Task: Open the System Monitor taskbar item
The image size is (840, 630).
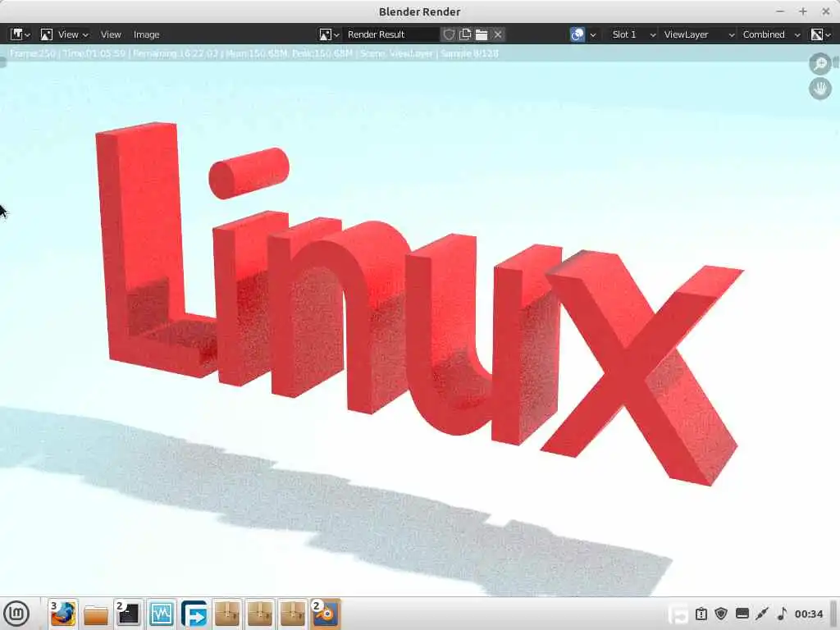Action: pos(162,614)
